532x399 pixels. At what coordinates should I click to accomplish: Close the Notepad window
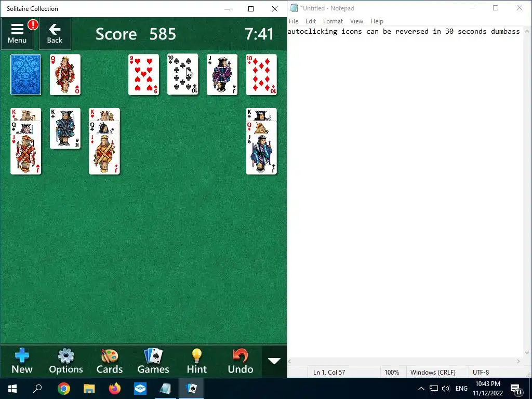point(520,8)
